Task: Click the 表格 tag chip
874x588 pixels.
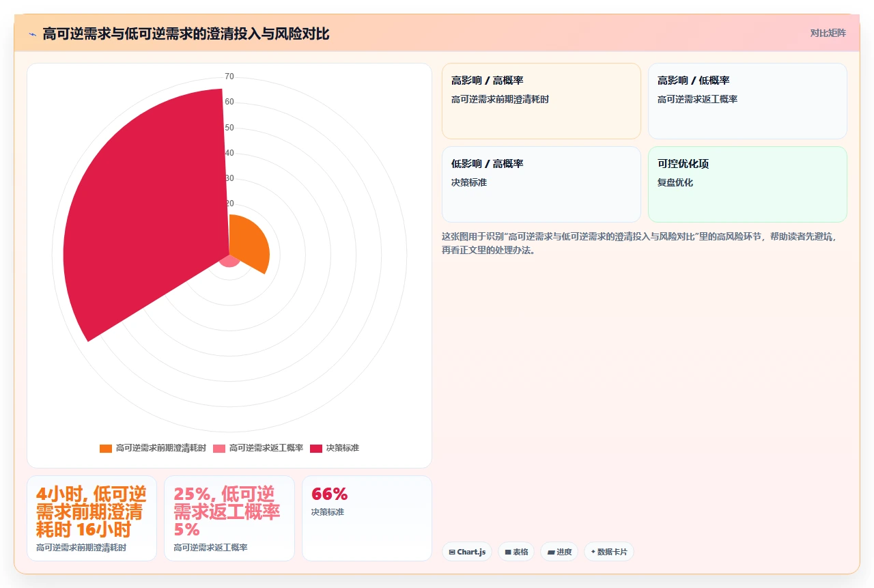Action: coord(516,552)
